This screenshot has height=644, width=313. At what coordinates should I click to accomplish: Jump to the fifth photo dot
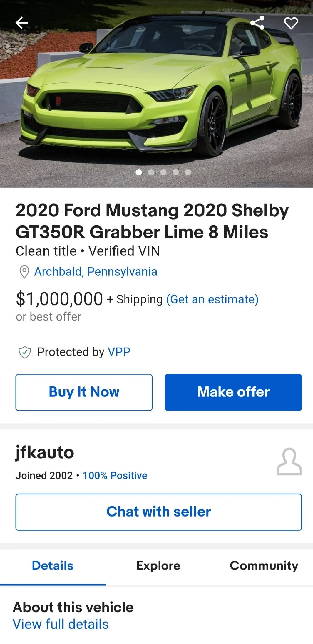(188, 172)
